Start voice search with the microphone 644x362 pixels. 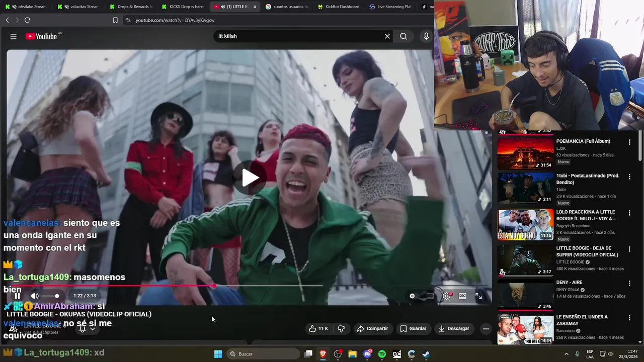coord(426,36)
